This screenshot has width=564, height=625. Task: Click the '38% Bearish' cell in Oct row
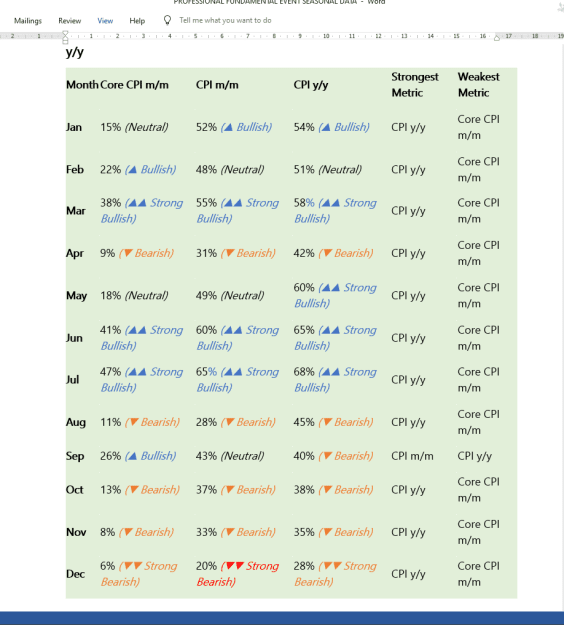tap(333, 490)
